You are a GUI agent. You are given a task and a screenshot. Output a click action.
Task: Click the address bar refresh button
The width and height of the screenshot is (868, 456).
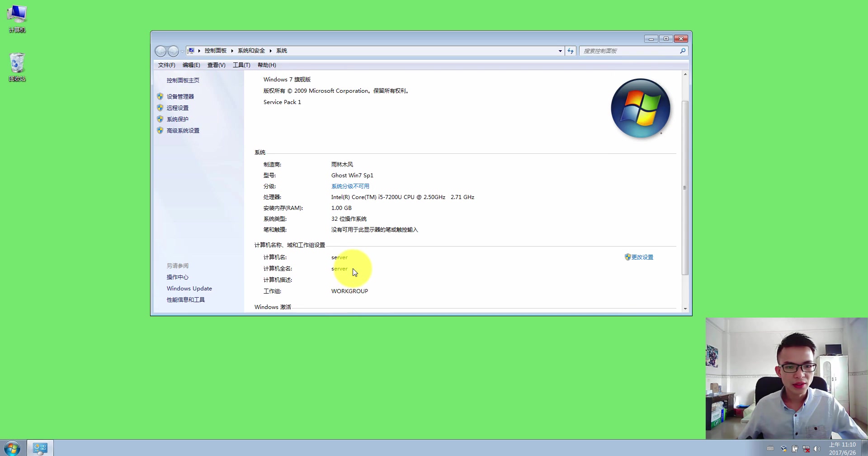[571, 51]
